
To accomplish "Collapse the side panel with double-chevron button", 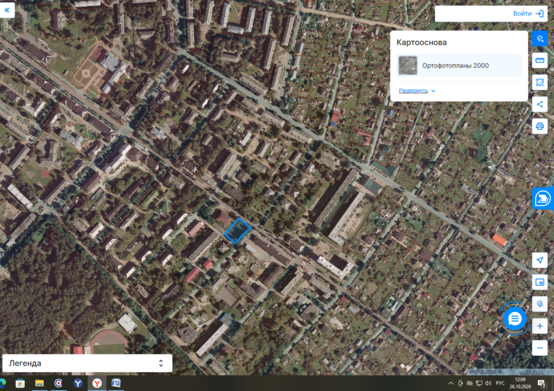I will coord(7,10).
